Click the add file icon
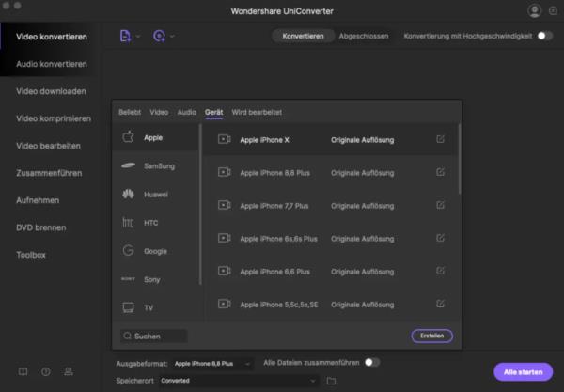The image size is (564, 392). (x=125, y=36)
